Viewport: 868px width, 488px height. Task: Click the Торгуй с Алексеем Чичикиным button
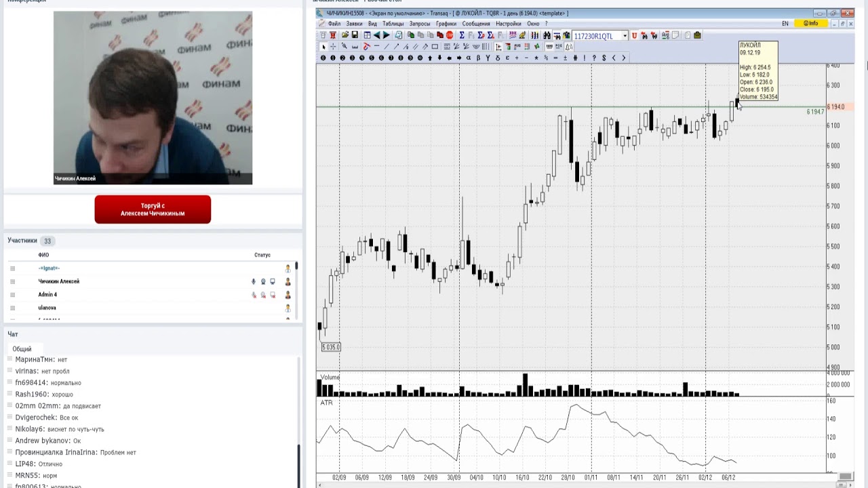tap(153, 209)
